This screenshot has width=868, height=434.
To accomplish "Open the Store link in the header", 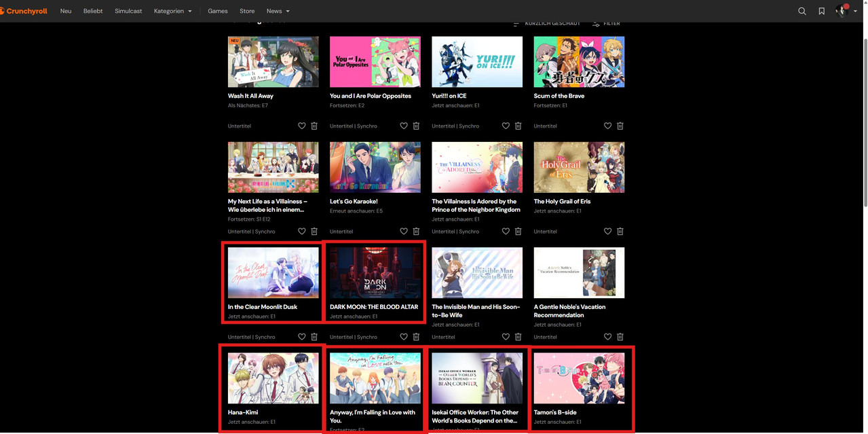I will (247, 11).
